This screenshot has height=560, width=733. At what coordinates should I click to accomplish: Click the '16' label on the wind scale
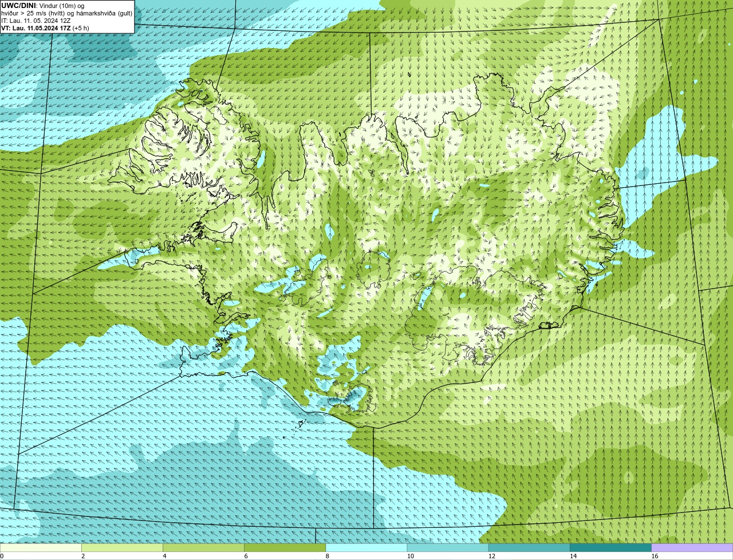pos(655,556)
